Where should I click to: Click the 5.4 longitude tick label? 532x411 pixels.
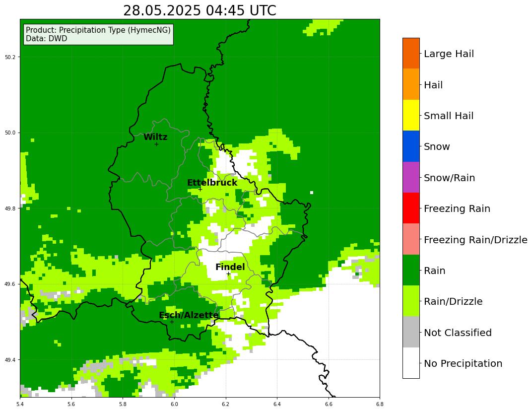point(20,404)
